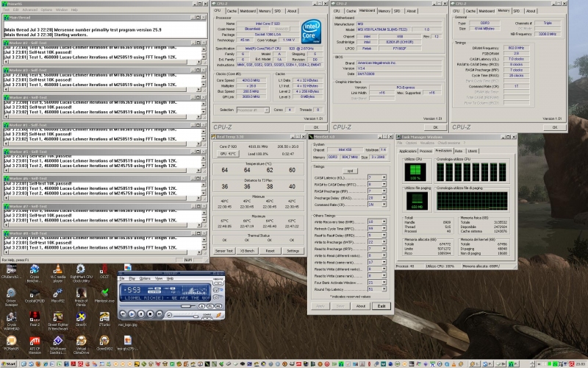Click the Windows Start button

point(10,363)
